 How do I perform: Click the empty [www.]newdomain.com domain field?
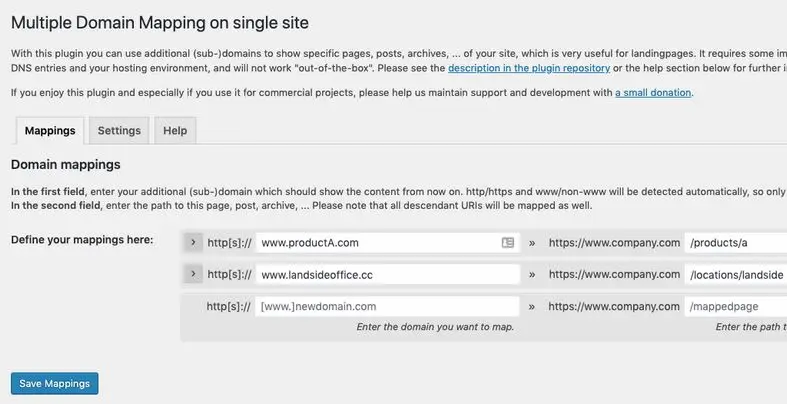387,306
